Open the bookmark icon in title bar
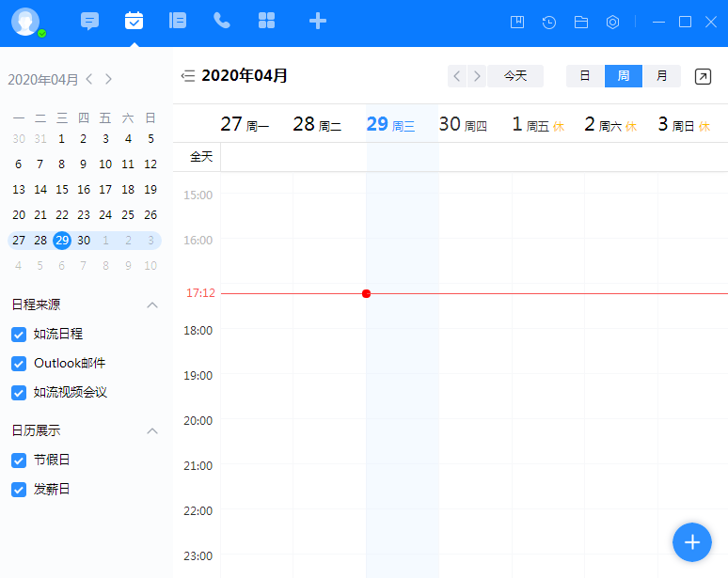Viewport: 728px width, 578px height. coord(517,22)
